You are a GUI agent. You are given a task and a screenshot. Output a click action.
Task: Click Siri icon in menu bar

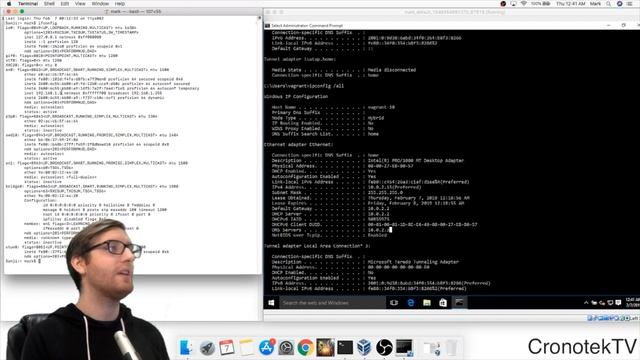619,3
